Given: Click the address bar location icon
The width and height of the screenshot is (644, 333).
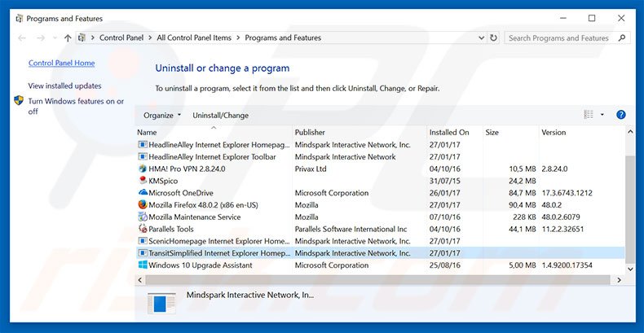Looking at the screenshot, I should [82, 37].
